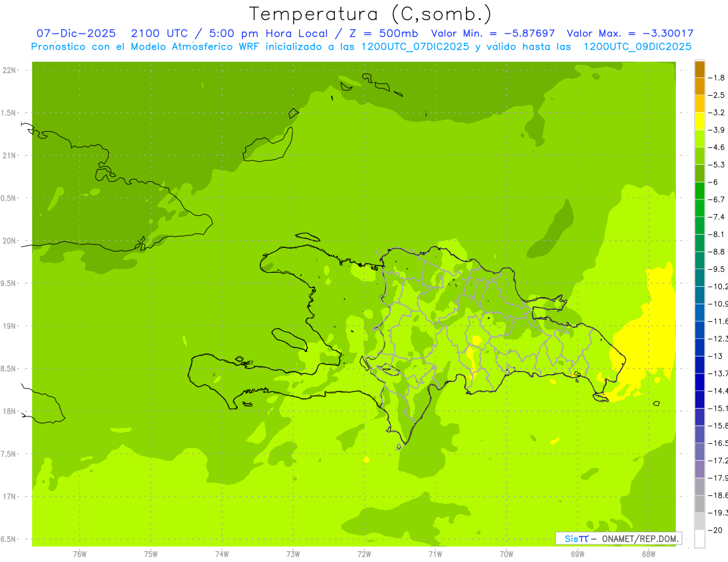
Task: Click the '70W' longitude label
Action: click(507, 554)
